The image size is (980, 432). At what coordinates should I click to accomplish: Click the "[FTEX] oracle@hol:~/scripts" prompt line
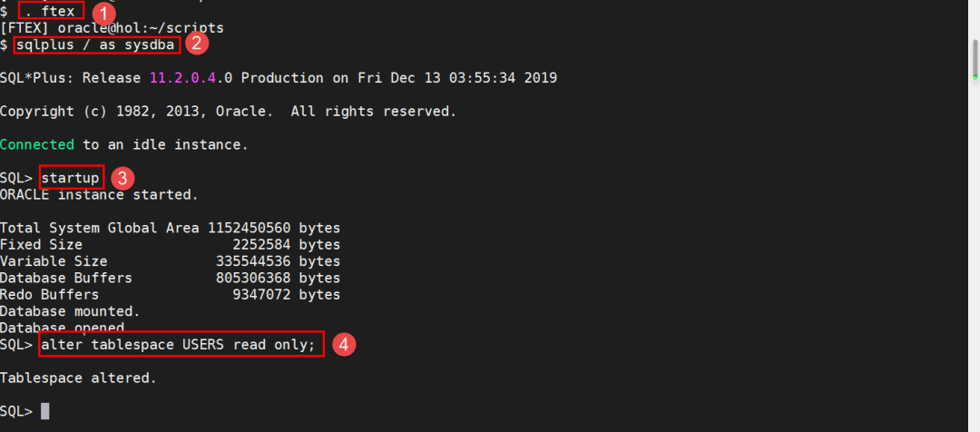tap(112, 28)
